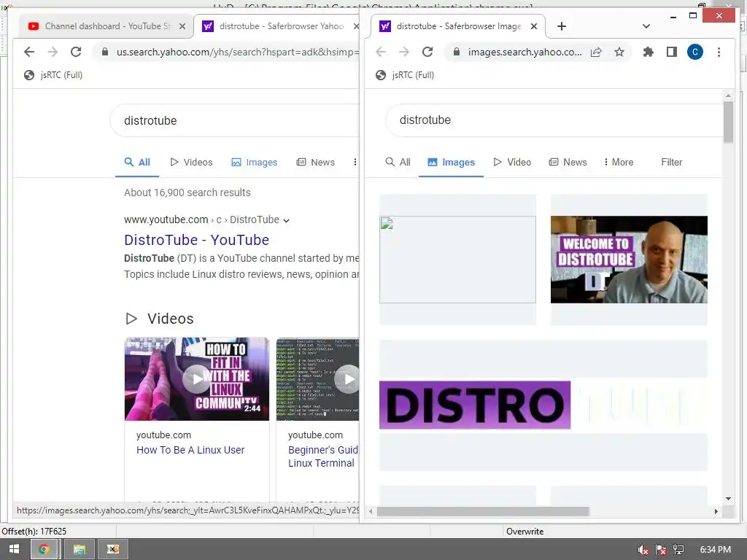Click the Action Center flag tray icon
The image size is (747, 560).
(x=661, y=550)
